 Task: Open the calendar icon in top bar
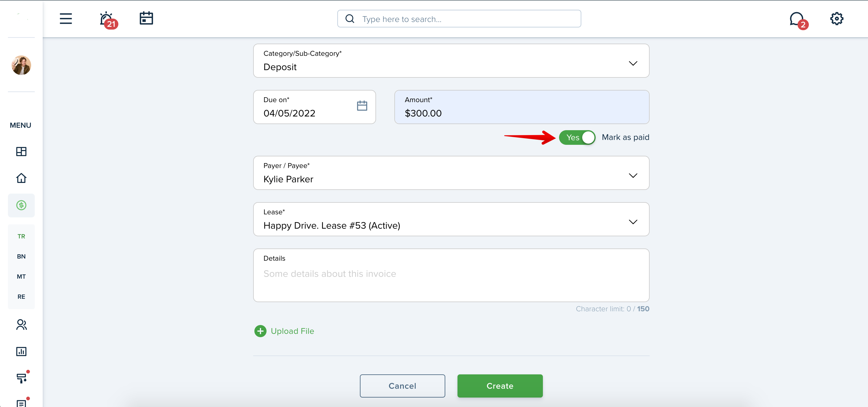(146, 18)
